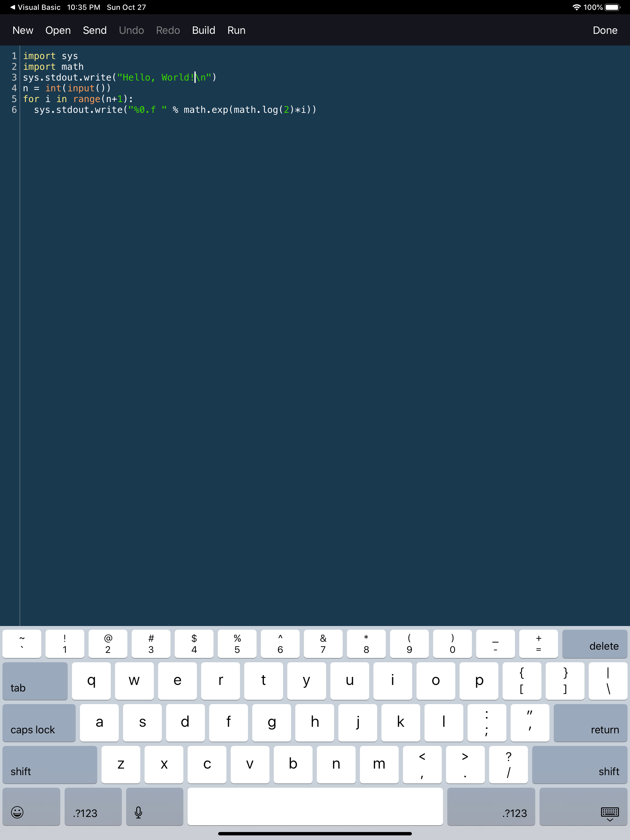
Task: Tap Done to finish editing
Action: click(x=604, y=30)
